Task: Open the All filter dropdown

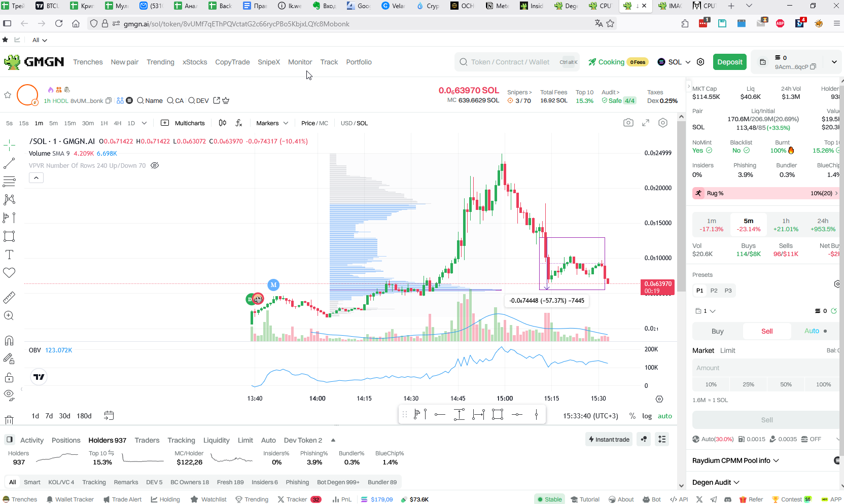Action: (x=40, y=40)
